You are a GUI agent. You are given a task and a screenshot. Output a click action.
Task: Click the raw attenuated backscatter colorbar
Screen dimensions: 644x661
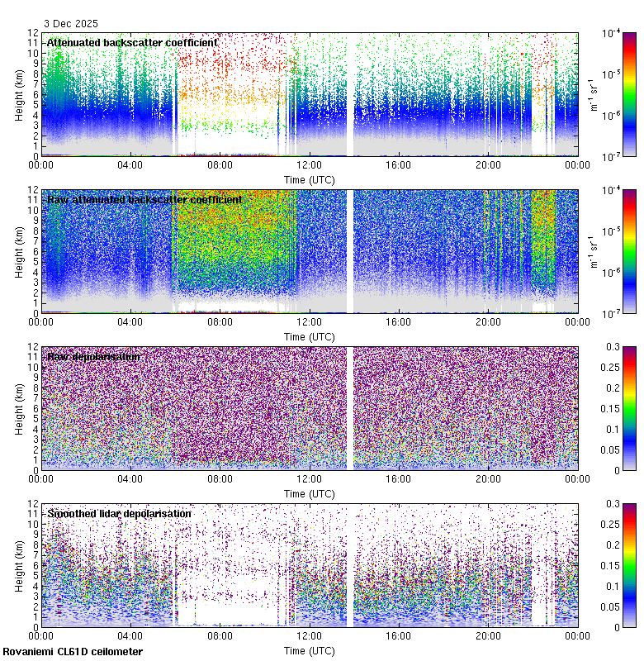[x=606, y=251]
